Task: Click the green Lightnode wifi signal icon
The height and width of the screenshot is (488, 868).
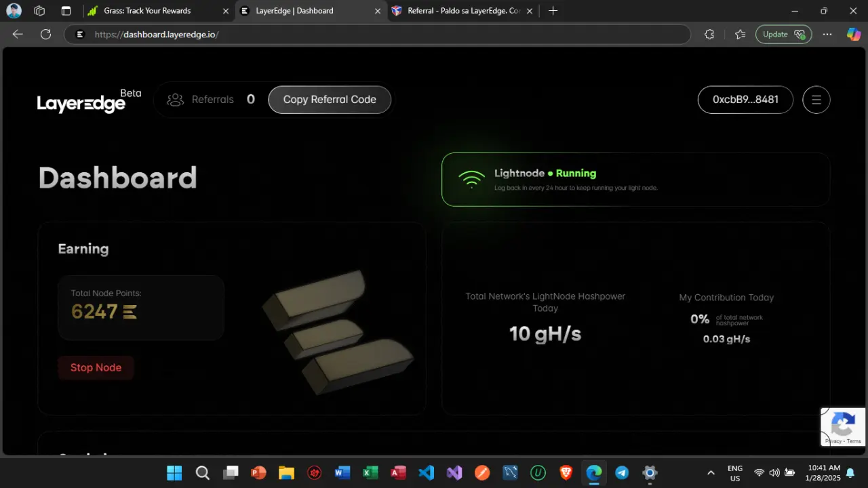Action: tap(471, 179)
